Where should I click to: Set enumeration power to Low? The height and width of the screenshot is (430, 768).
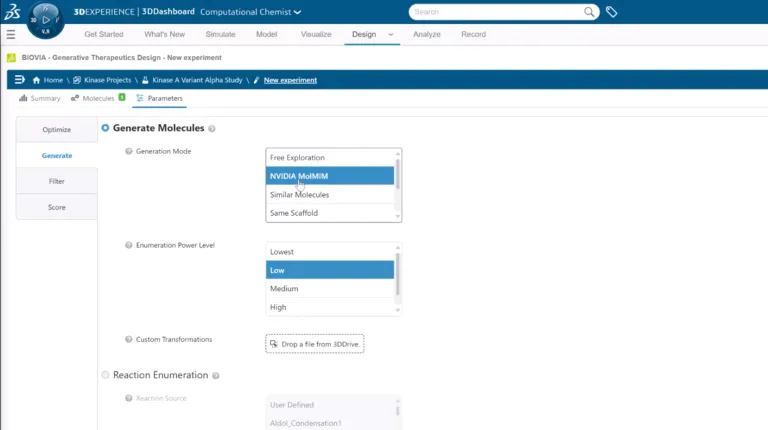coord(330,270)
